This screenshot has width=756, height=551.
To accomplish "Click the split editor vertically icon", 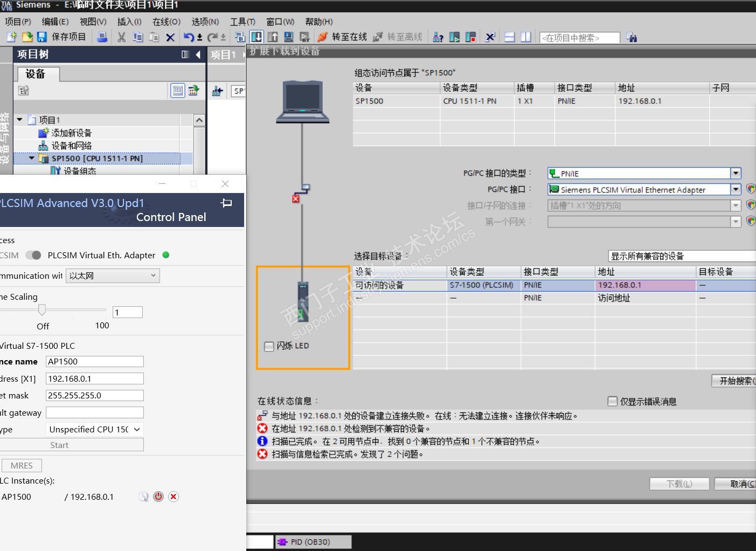I will (525, 37).
